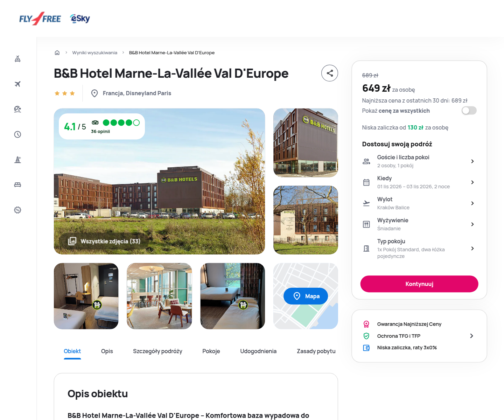Click the TripAdvisor owl rating icon
The width and height of the screenshot is (504, 420).
[x=95, y=122]
